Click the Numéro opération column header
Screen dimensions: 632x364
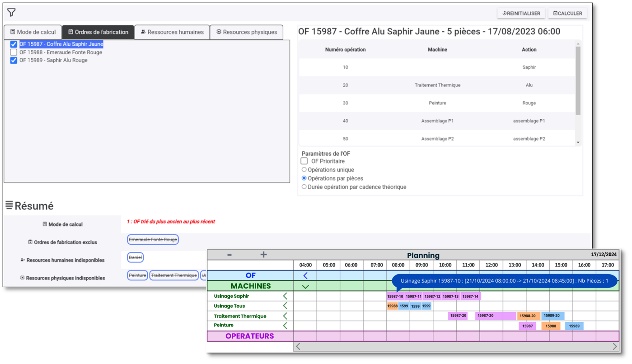tap(345, 50)
